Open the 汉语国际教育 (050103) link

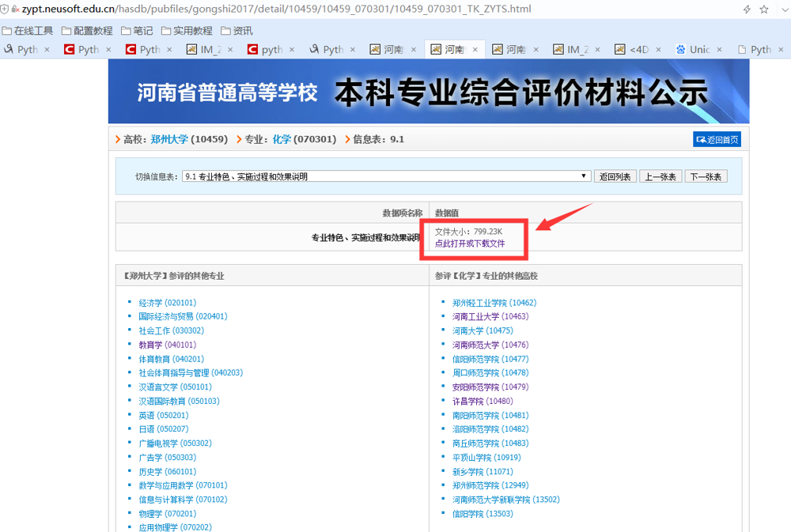click(179, 401)
